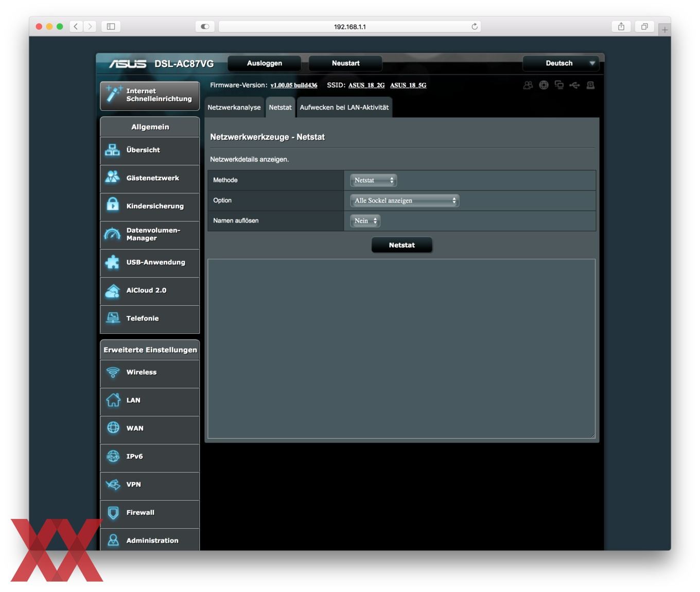Open the Methode dropdown showing Netstat
Viewport: 700px width, 592px height.
pyautogui.click(x=373, y=180)
